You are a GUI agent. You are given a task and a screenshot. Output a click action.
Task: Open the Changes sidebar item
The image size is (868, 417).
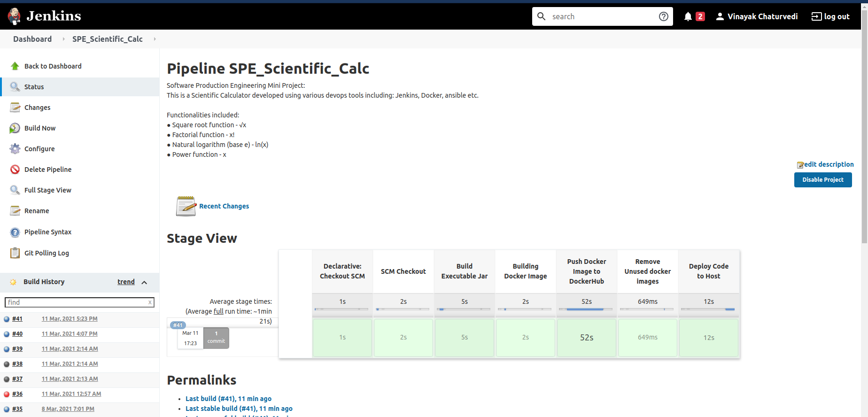[x=38, y=108]
